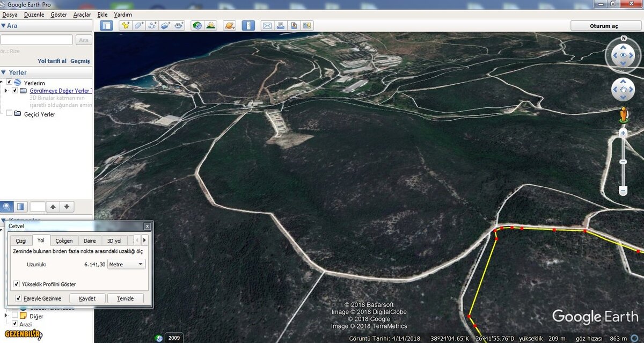Switch to the Çokgen tab in Cetvel

click(64, 240)
